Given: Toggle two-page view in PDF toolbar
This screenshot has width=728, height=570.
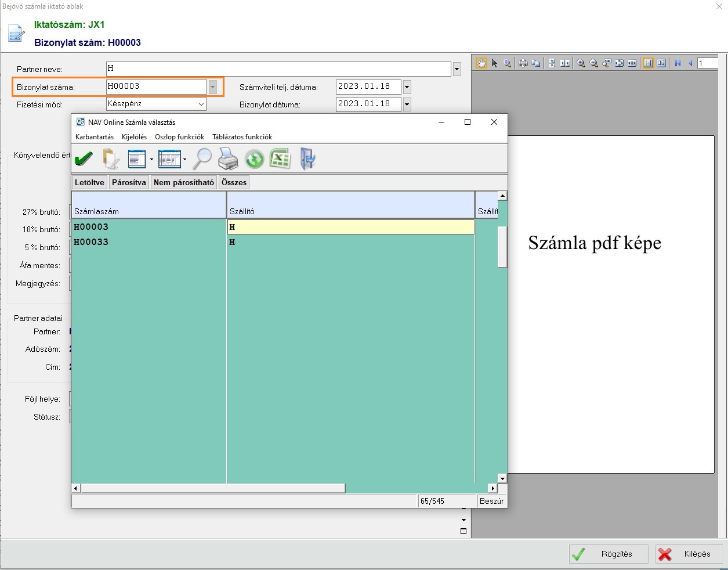Looking at the screenshot, I should pos(661,63).
